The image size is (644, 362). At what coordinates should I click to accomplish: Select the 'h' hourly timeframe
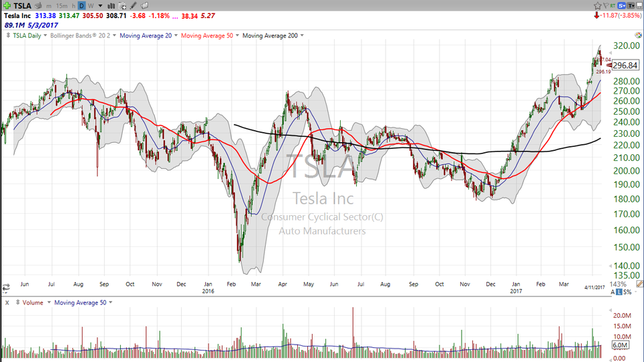tap(74, 6)
